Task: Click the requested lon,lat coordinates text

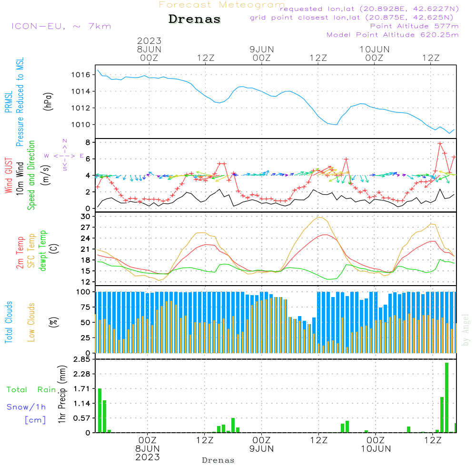Action: tap(369, 9)
